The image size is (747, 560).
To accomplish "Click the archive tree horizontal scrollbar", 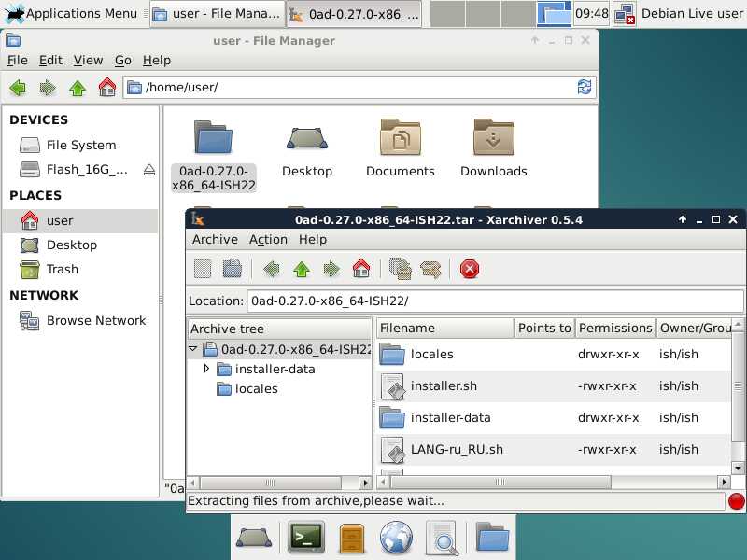I will point(270,483).
